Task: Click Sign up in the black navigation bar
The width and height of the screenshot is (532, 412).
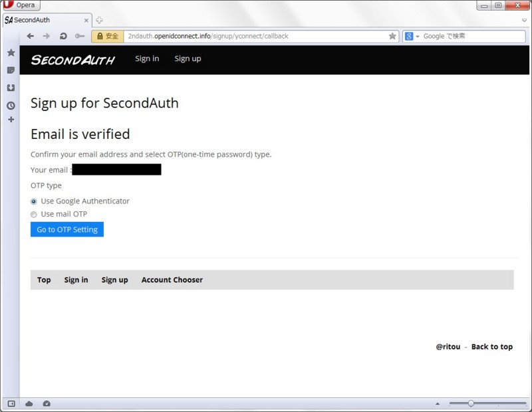Action: [188, 58]
